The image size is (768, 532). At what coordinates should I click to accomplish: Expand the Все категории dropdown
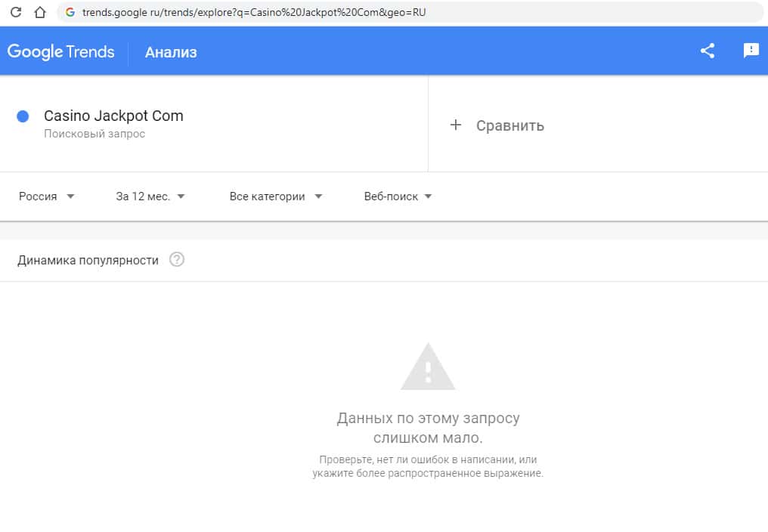[276, 196]
